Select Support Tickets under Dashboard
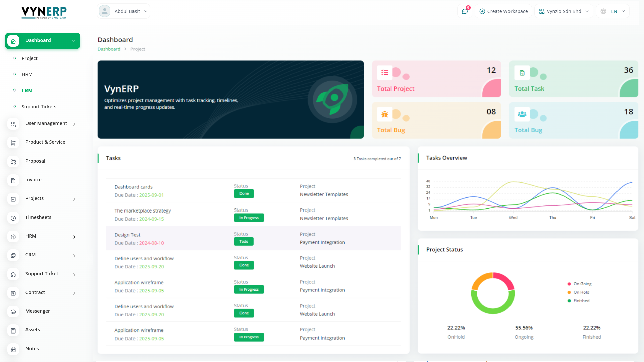The width and height of the screenshot is (644, 362). [x=39, y=107]
